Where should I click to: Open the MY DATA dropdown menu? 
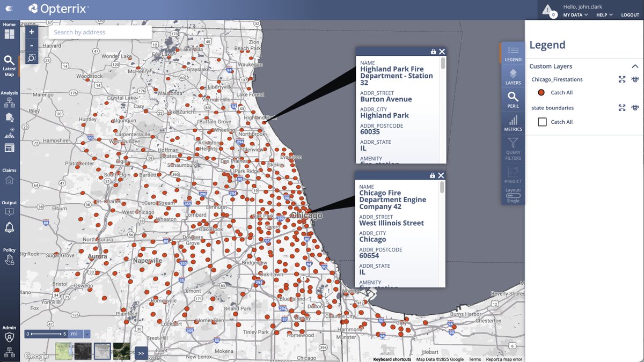tap(575, 15)
